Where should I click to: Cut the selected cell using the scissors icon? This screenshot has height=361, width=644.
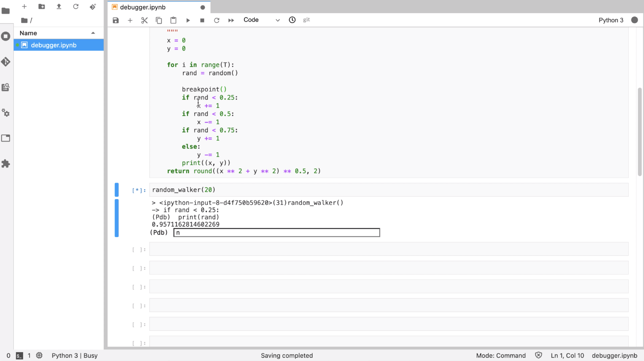144,20
